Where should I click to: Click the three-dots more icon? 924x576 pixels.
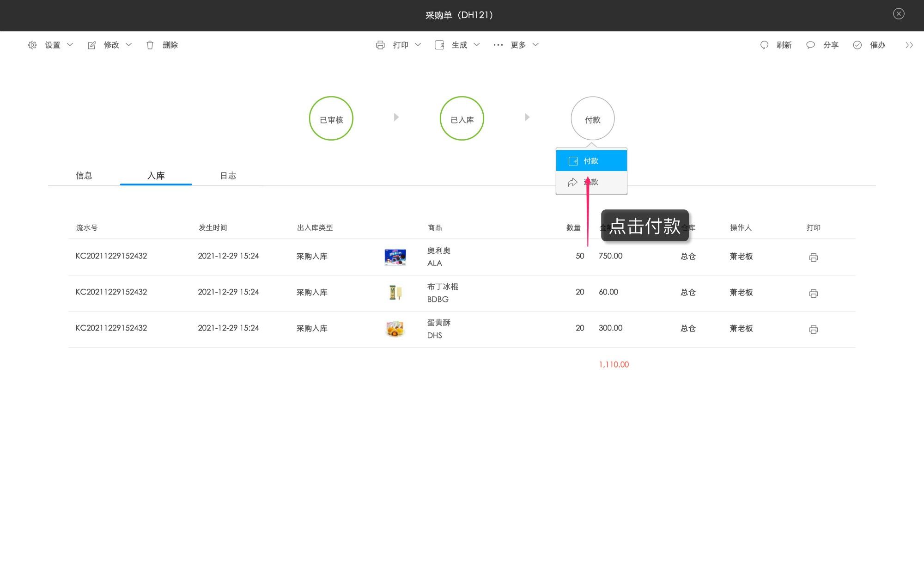[x=498, y=45]
